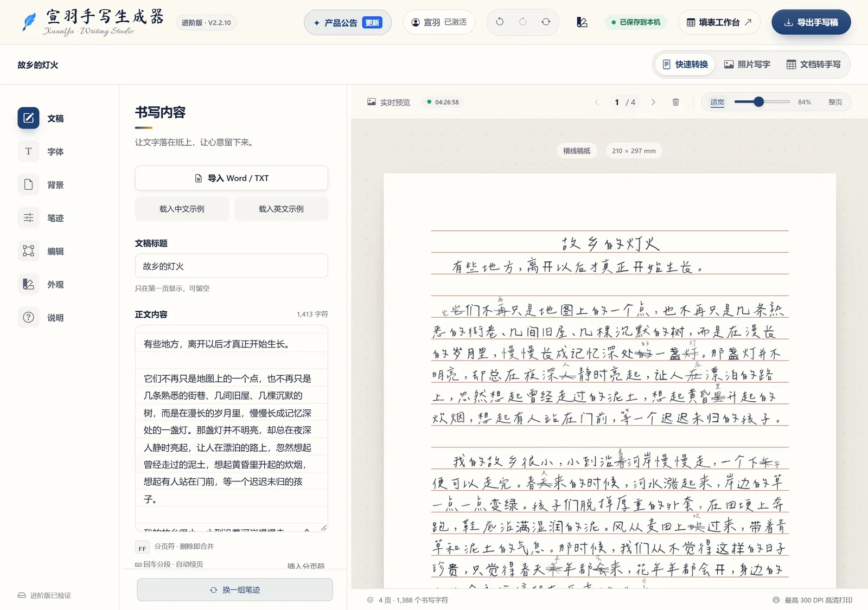
Task: Adjust the preview zoom slider handle
Action: [x=759, y=102]
